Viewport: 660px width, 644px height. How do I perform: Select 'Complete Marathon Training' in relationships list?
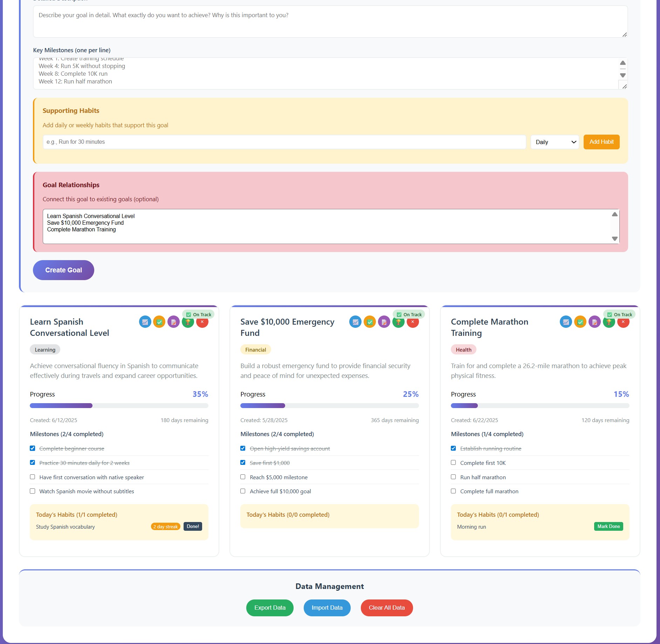click(81, 230)
